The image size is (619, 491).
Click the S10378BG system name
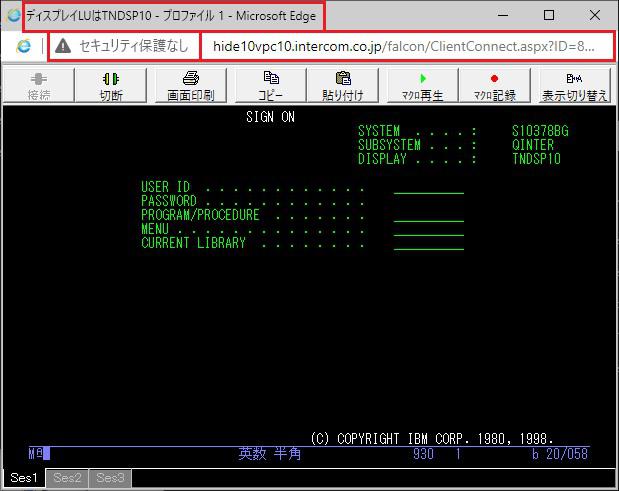click(x=540, y=131)
